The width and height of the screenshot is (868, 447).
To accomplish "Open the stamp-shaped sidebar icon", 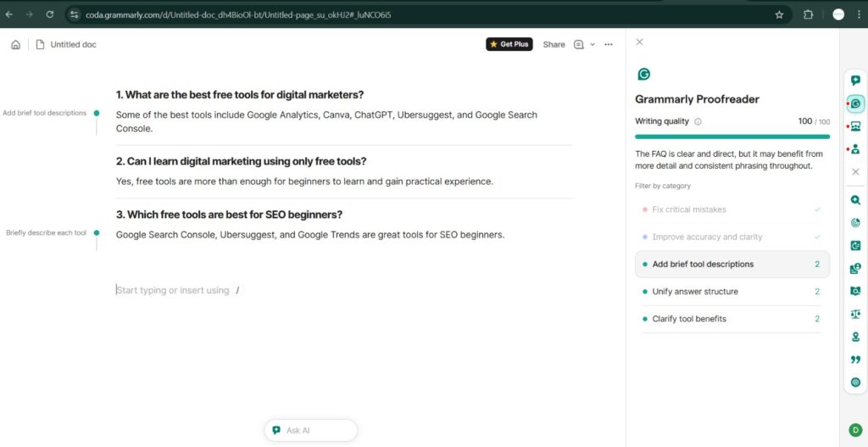I will pyautogui.click(x=856, y=337).
